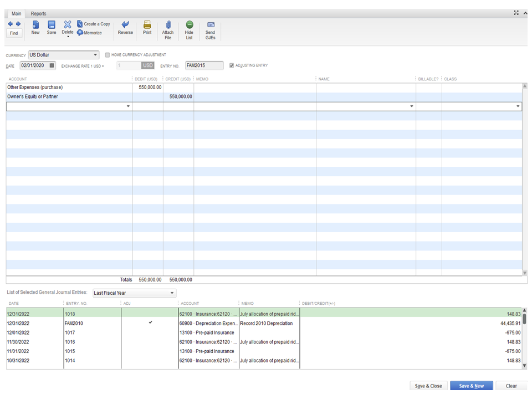The width and height of the screenshot is (532, 399).
Task: Click the Hide List icon
Action: pyautogui.click(x=190, y=25)
